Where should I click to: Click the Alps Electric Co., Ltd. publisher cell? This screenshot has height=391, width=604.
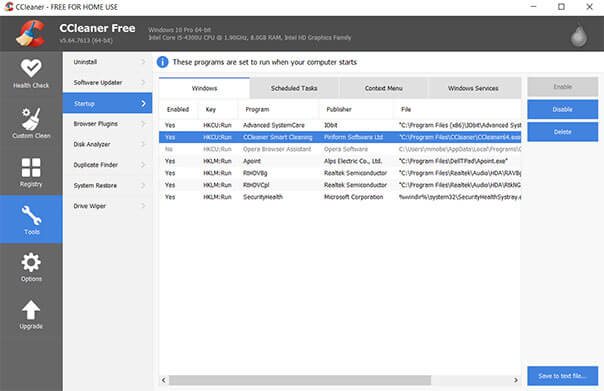point(353,161)
